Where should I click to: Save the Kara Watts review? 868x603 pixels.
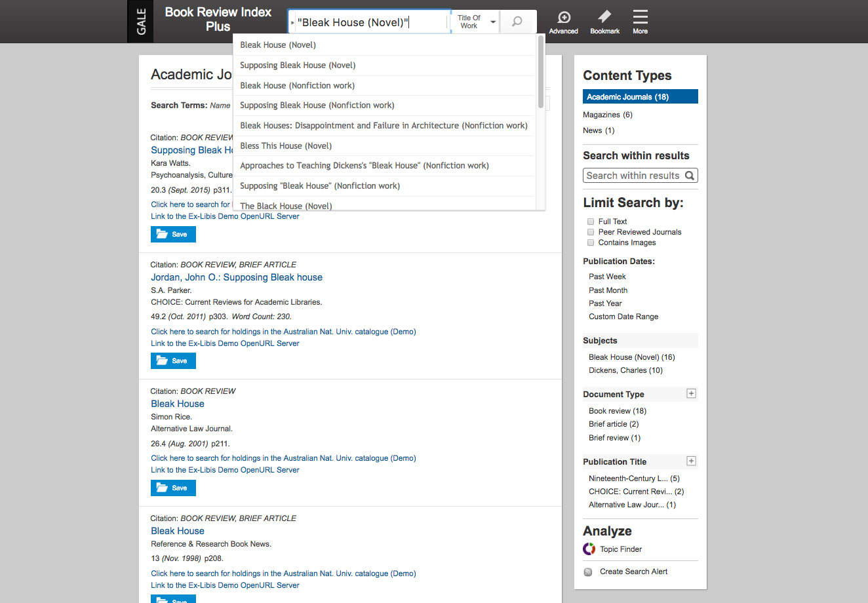tap(173, 235)
